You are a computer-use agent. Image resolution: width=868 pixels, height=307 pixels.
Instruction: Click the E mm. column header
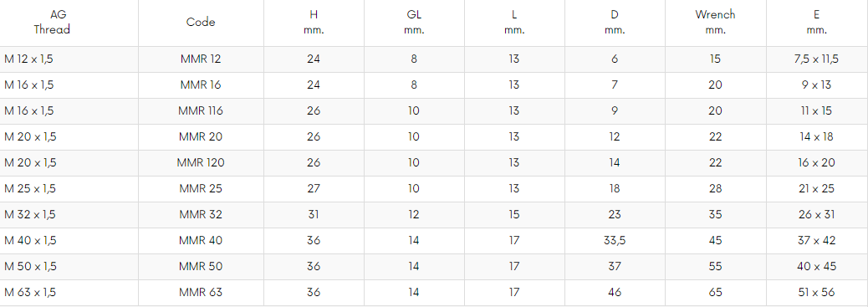pyautogui.click(x=816, y=23)
